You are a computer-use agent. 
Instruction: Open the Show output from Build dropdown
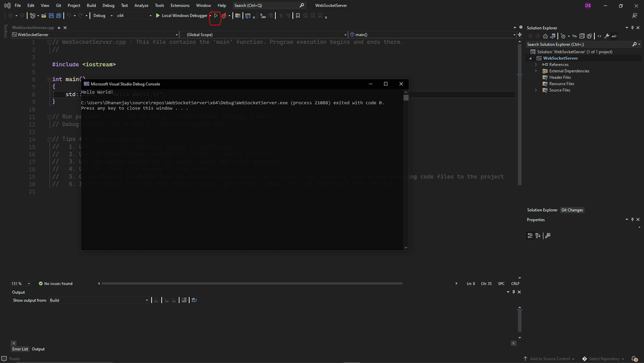tap(98, 300)
